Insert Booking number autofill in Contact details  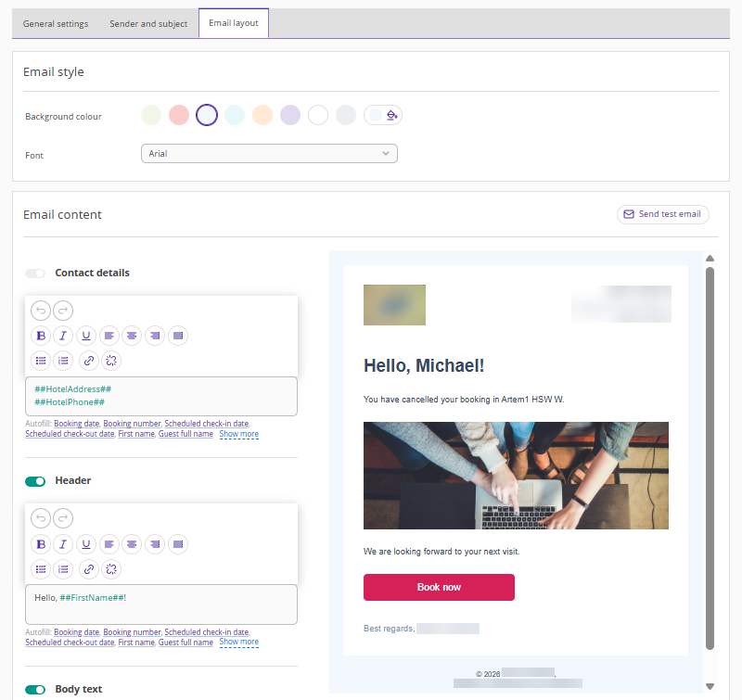(132, 424)
